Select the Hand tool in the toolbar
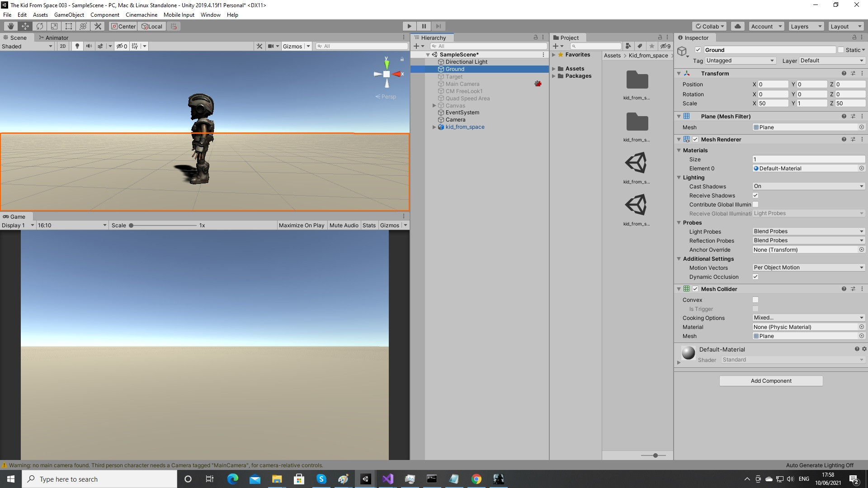This screenshot has height=488, width=868. pyautogui.click(x=11, y=26)
